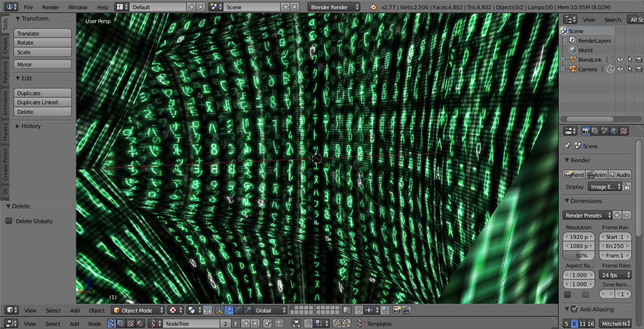Select the compositing nodes tree type icon

pyautogui.click(x=121, y=324)
